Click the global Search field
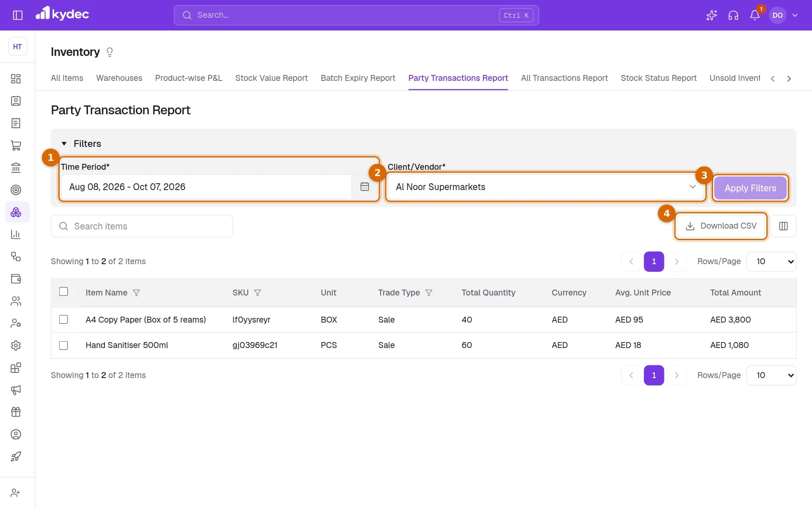The image size is (812, 508). coord(356,15)
